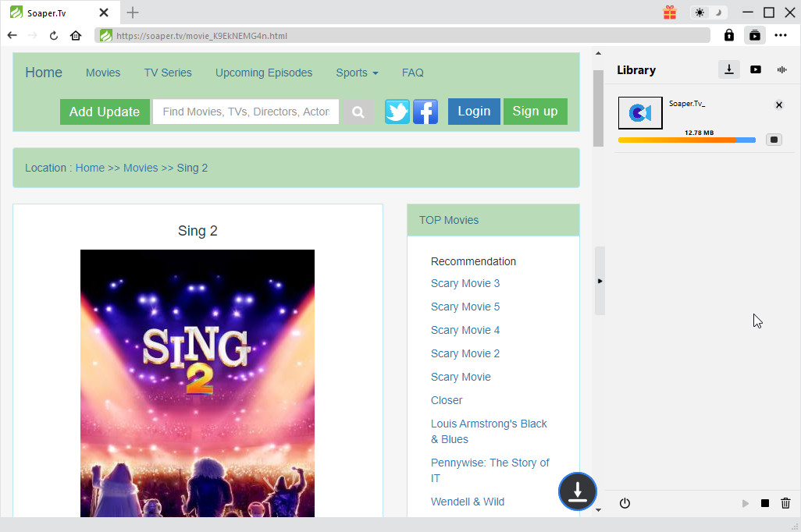Expand the Sports dropdown menu

click(357, 73)
